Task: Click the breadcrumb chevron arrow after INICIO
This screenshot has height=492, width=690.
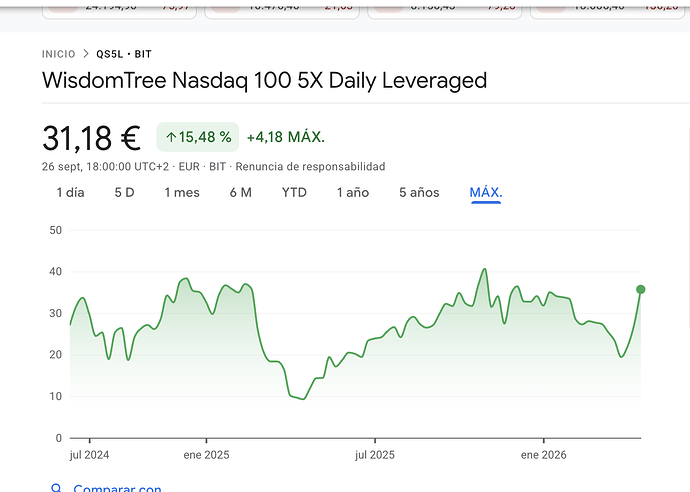Action: [x=86, y=54]
